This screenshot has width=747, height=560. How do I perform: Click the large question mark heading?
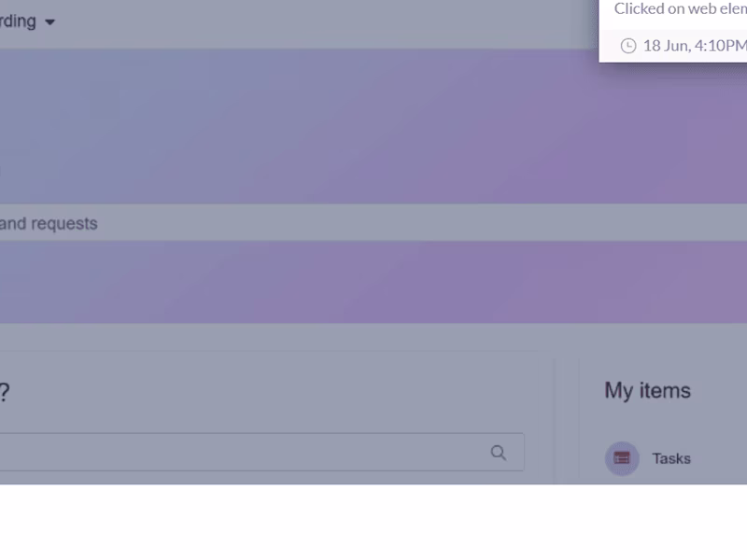pos(5,392)
